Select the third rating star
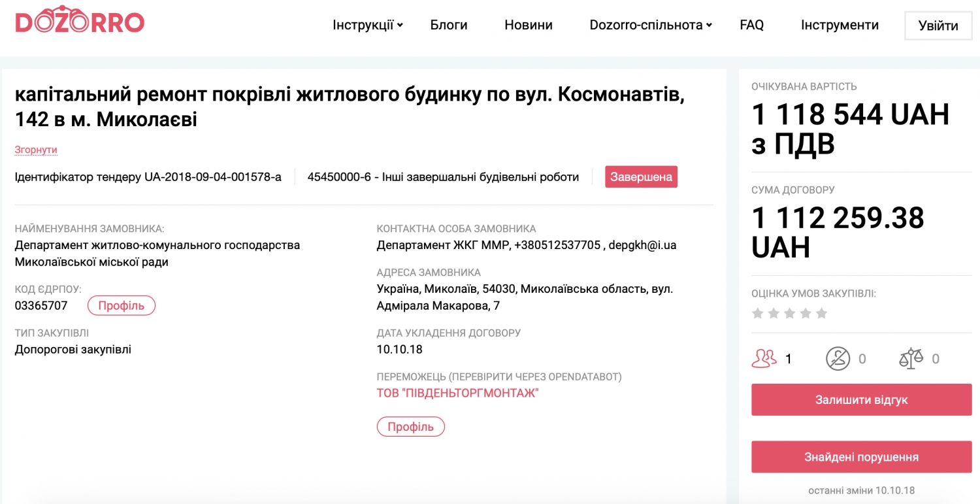 pyautogui.click(x=790, y=314)
